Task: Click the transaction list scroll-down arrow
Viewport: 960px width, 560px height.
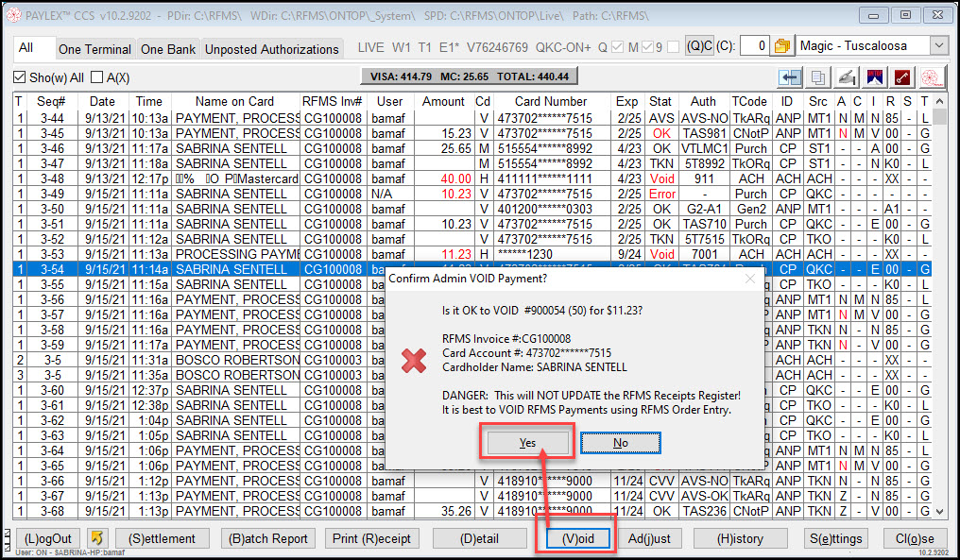Action: click(x=940, y=511)
